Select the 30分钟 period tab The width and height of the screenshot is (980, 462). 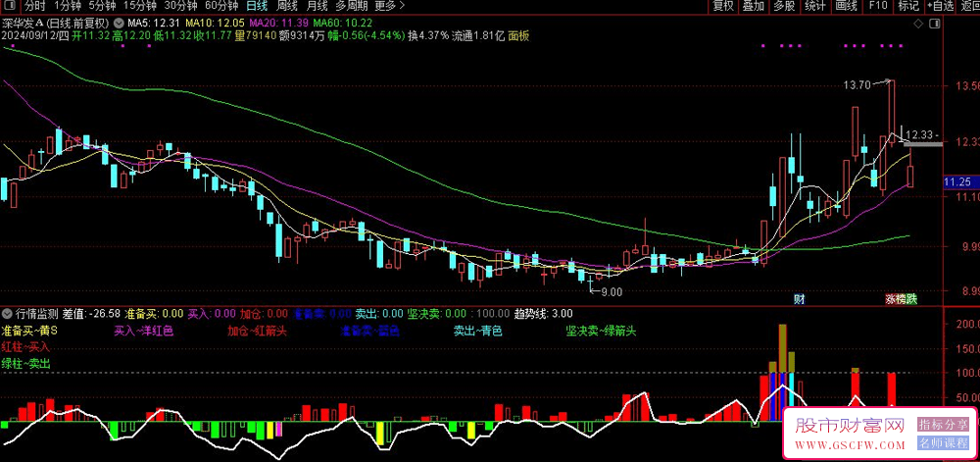point(180,6)
